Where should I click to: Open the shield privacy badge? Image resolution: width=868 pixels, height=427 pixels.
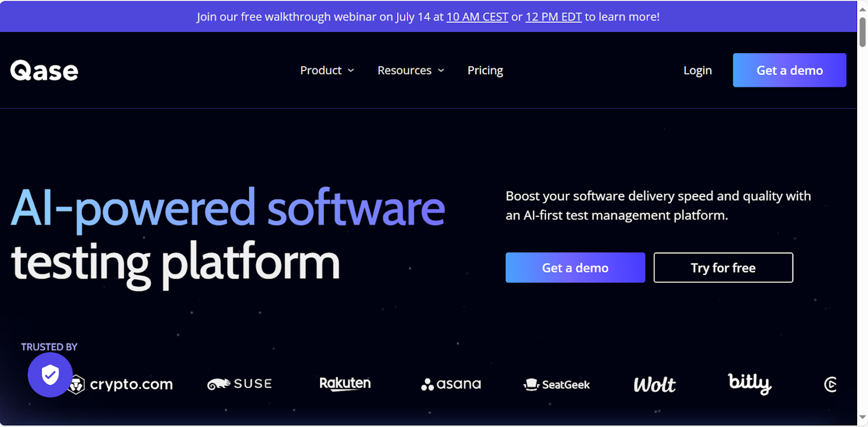point(50,375)
